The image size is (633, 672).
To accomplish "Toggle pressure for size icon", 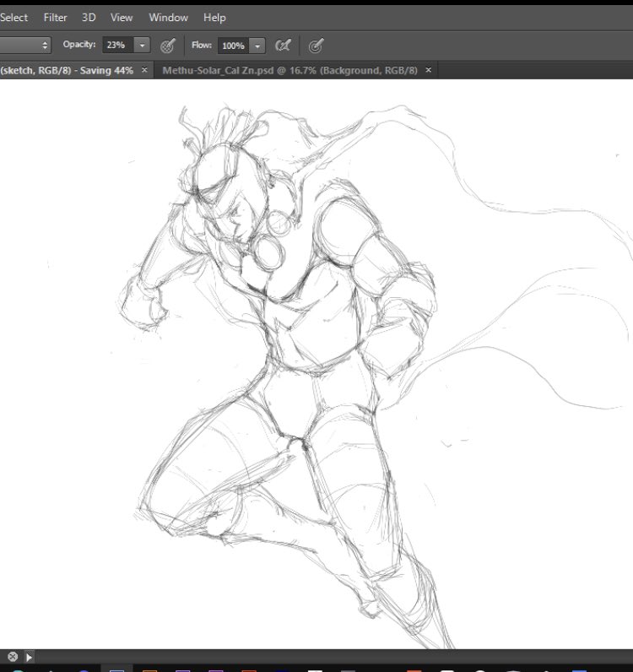I will pyautogui.click(x=316, y=46).
